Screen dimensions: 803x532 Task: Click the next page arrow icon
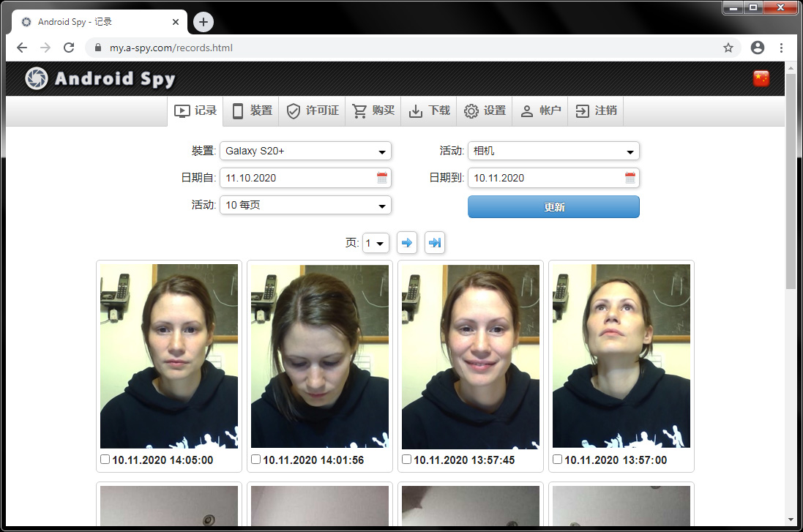(406, 243)
